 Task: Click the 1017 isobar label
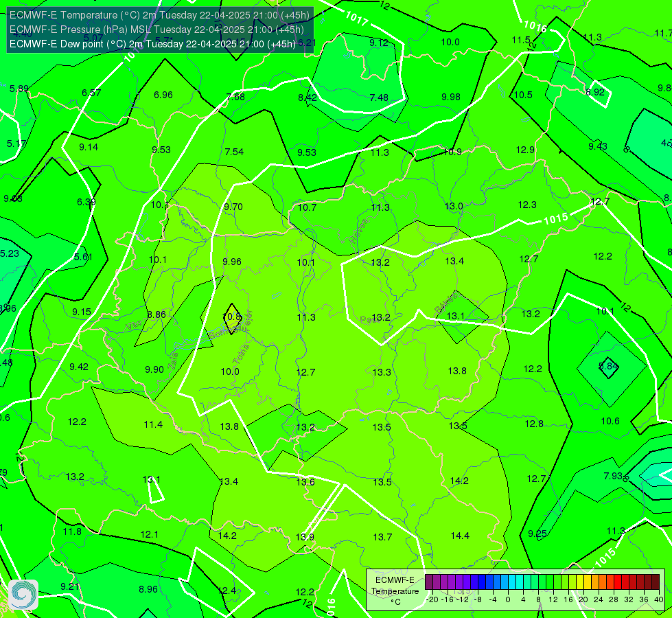click(356, 18)
